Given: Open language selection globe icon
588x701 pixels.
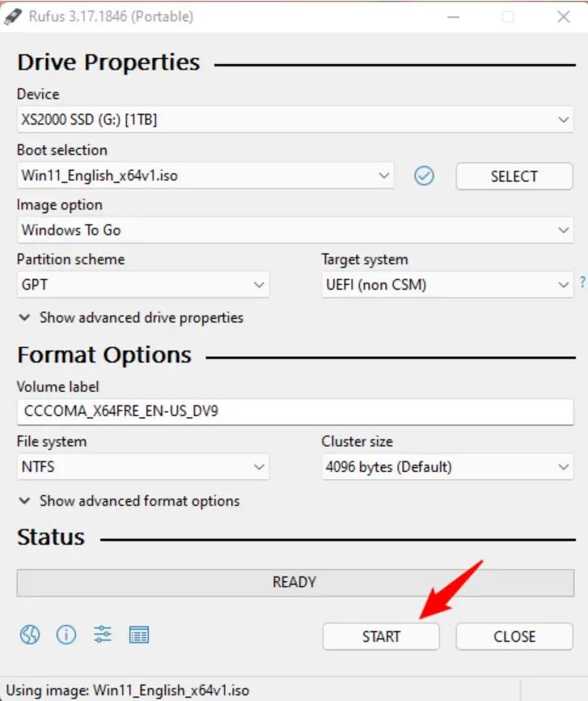Looking at the screenshot, I should [x=30, y=635].
